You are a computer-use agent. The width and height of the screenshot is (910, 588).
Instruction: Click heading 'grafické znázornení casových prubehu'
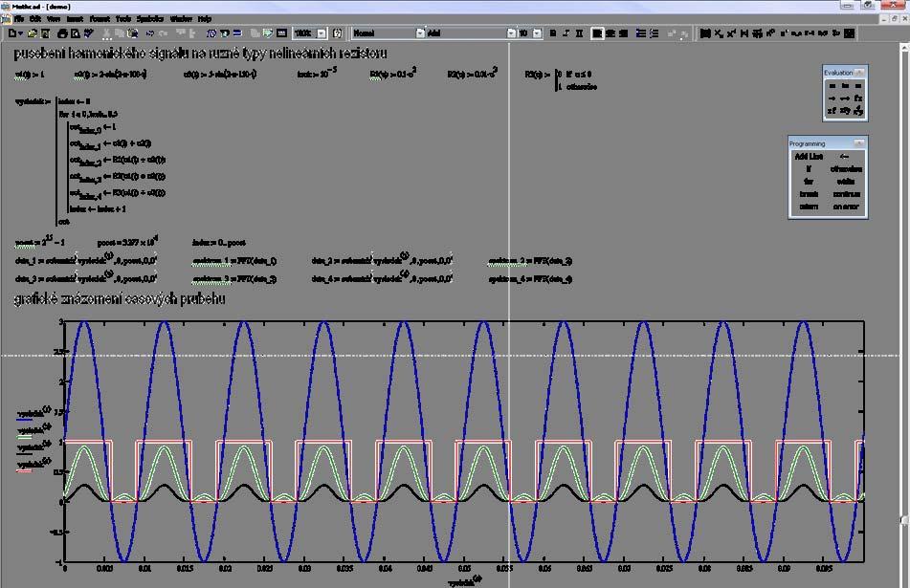pyautogui.click(x=119, y=298)
